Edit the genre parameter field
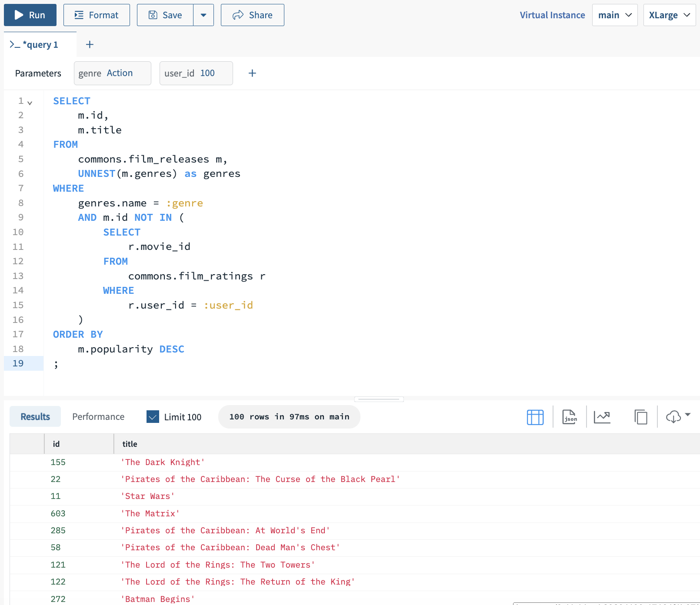 coord(113,73)
